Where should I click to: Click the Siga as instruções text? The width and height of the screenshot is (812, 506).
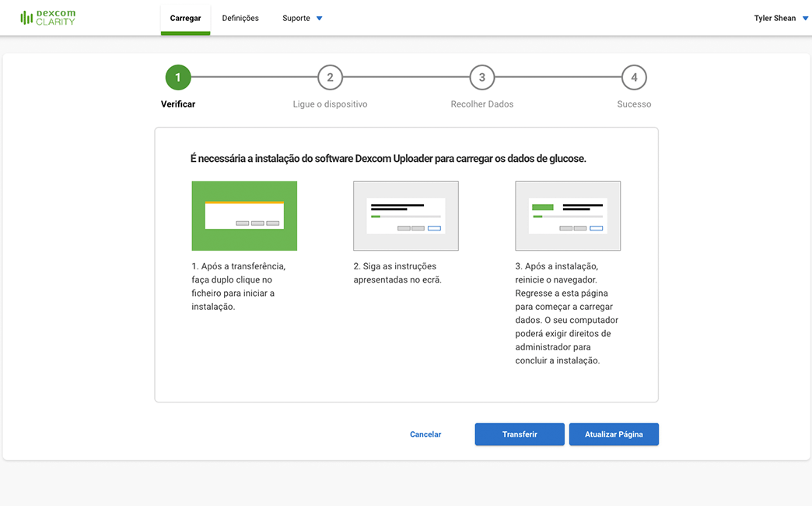pyautogui.click(x=397, y=272)
